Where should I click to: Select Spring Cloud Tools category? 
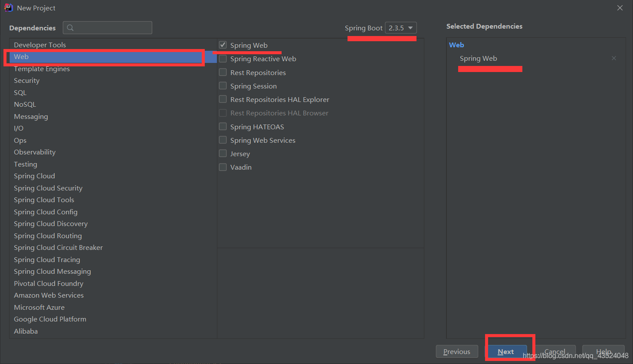tap(113, 200)
